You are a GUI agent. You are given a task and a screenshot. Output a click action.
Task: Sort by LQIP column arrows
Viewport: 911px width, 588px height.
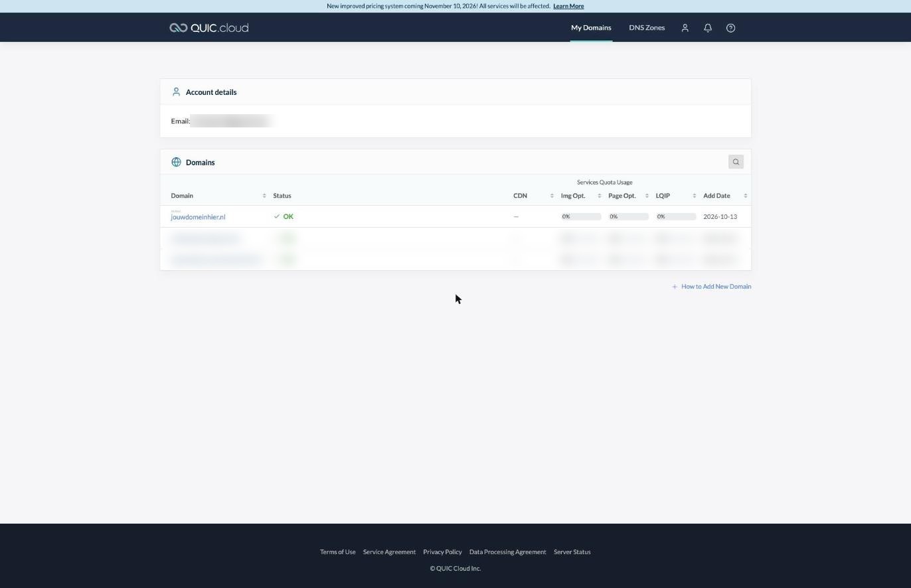pos(694,196)
